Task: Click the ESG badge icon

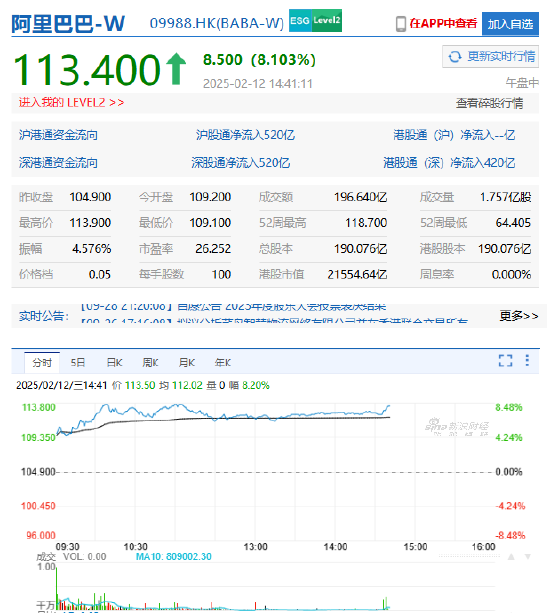Action: (x=300, y=20)
